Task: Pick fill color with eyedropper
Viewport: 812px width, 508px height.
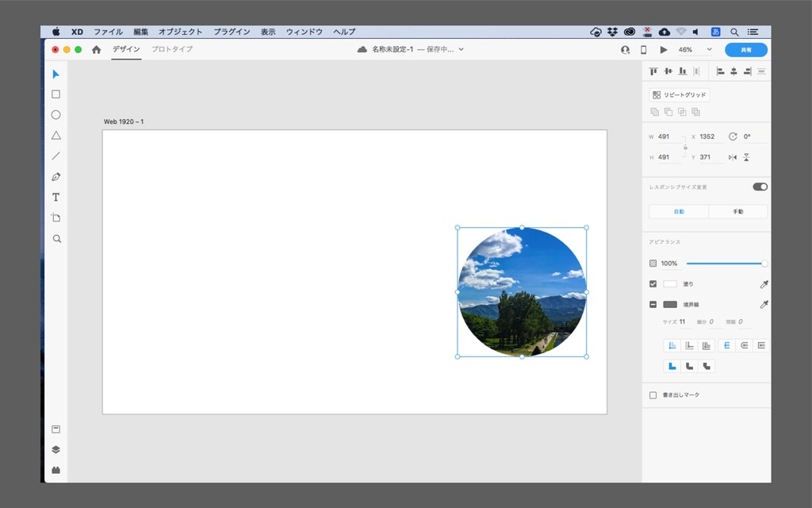Action: coord(764,284)
